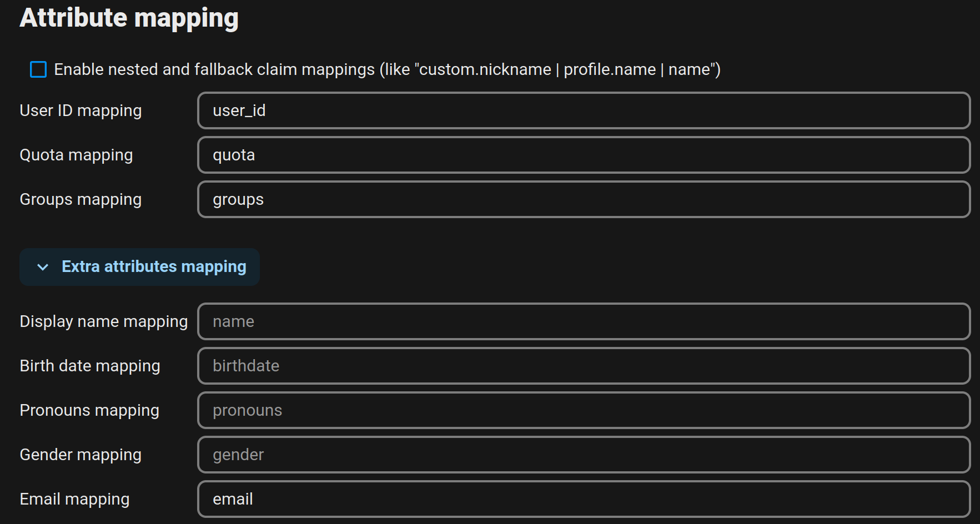Focus the Email mapping input field
The width and height of the screenshot is (980, 524).
(583, 499)
